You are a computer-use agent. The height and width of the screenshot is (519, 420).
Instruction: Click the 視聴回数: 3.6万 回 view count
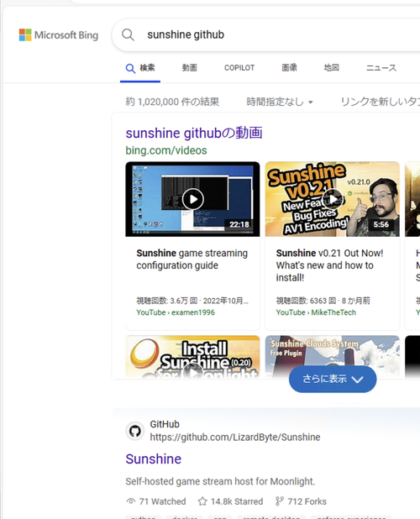pyautogui.click(x=167, y=301)
